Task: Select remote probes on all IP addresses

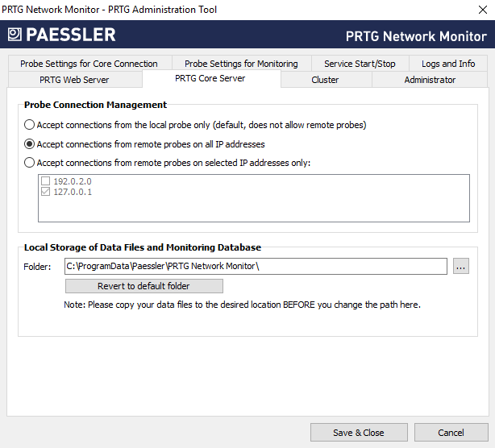Action: click(30, 144)
